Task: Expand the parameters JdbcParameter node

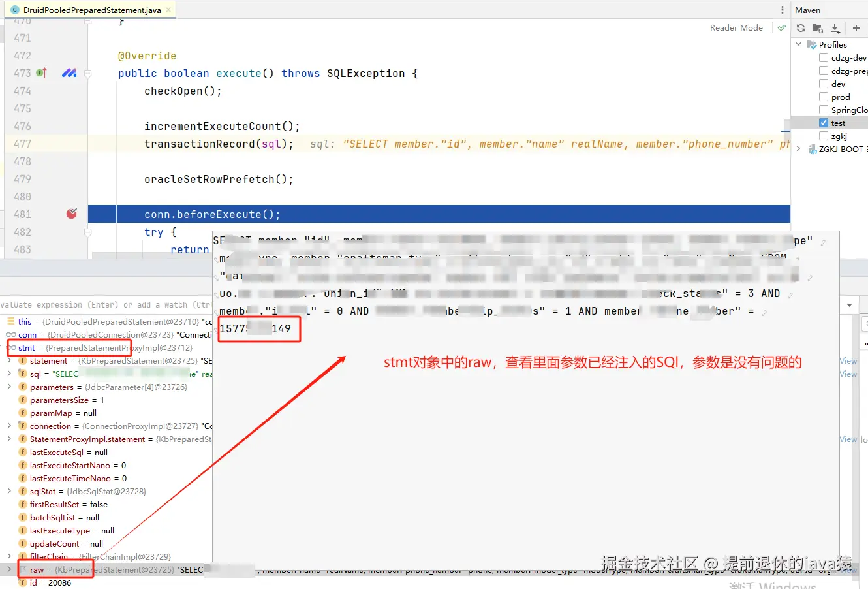Action: coord(9,387)
